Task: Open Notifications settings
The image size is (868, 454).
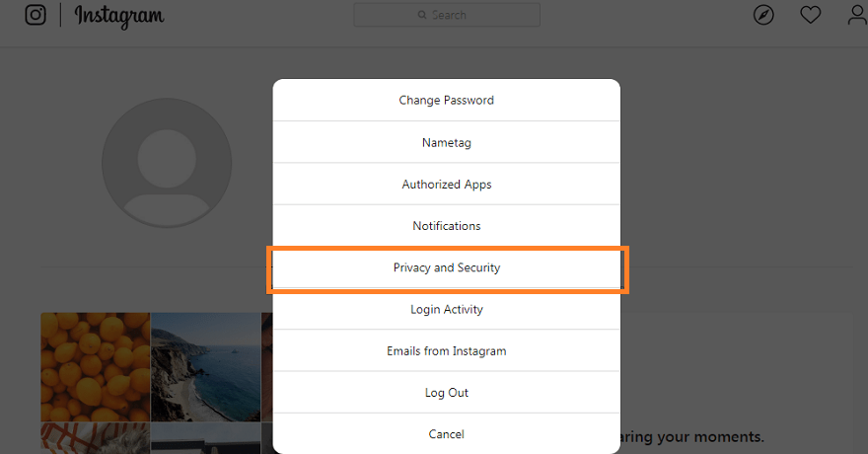Action: click(x=447, y=226)
